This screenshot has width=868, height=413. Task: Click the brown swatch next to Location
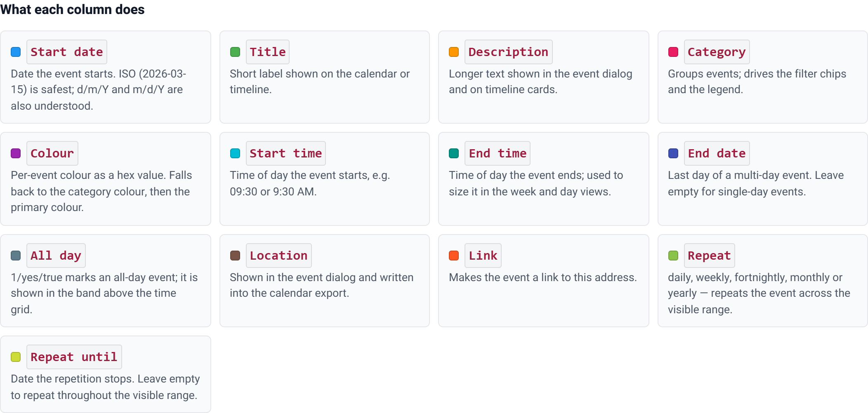[235, 256]
